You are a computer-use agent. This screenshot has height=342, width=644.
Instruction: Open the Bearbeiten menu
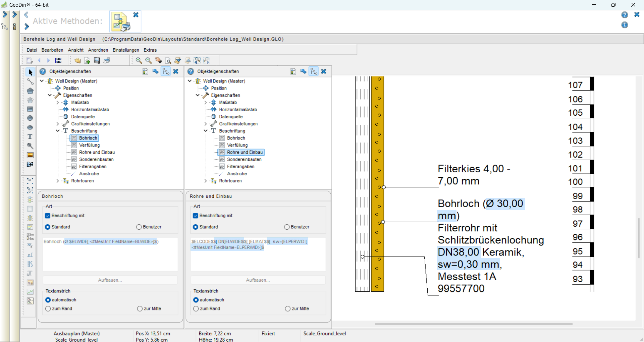52,50
